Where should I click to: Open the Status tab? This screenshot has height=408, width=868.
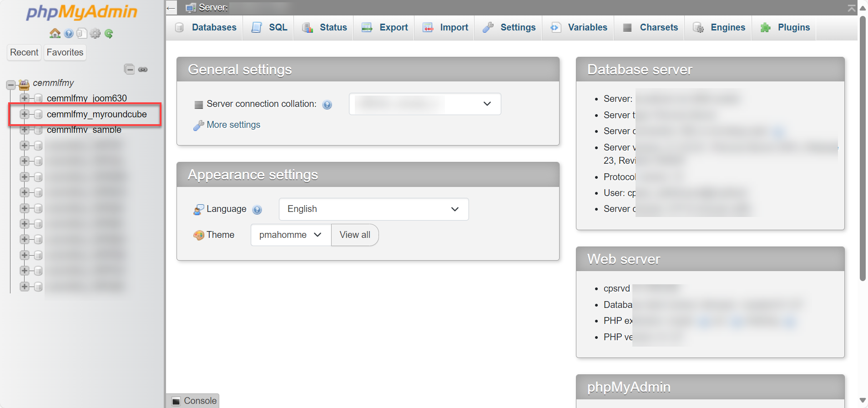click(x=324, y=28)
